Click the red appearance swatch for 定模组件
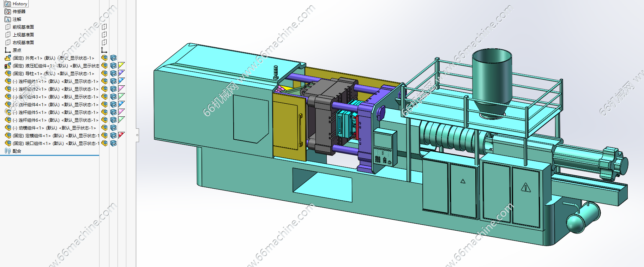The image size is (644, 267). coord(121,135)
